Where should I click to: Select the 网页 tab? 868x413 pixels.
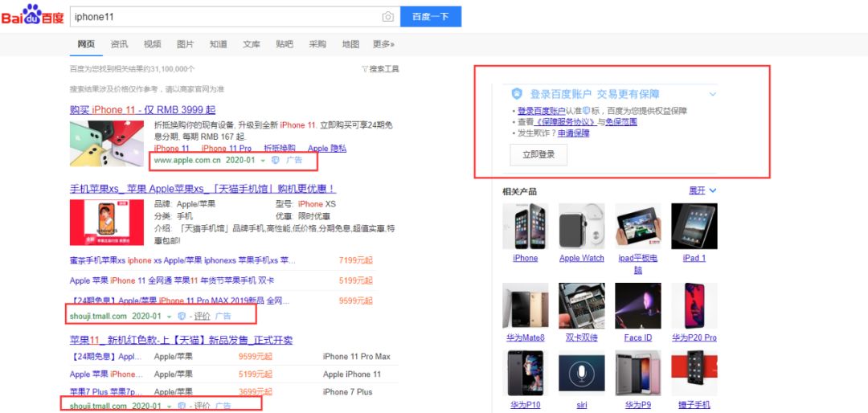point(86,44)
